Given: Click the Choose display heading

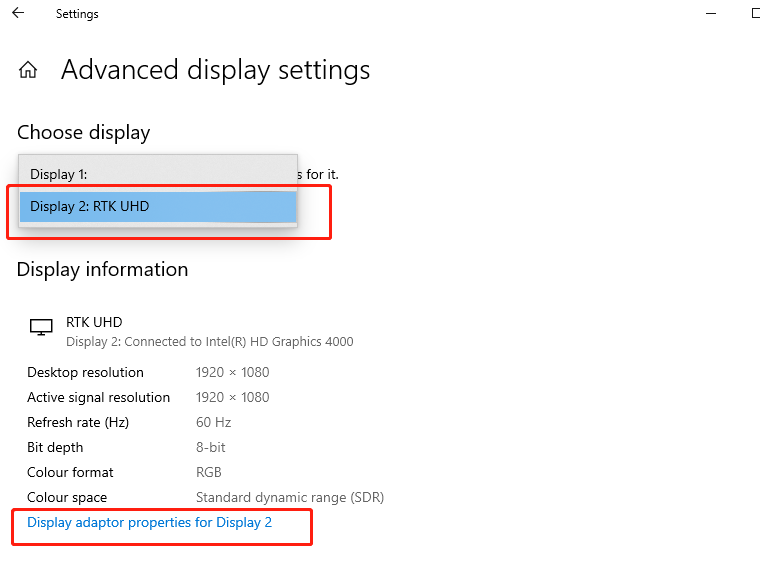Looking at the screenshot, I should coord(84,133).
